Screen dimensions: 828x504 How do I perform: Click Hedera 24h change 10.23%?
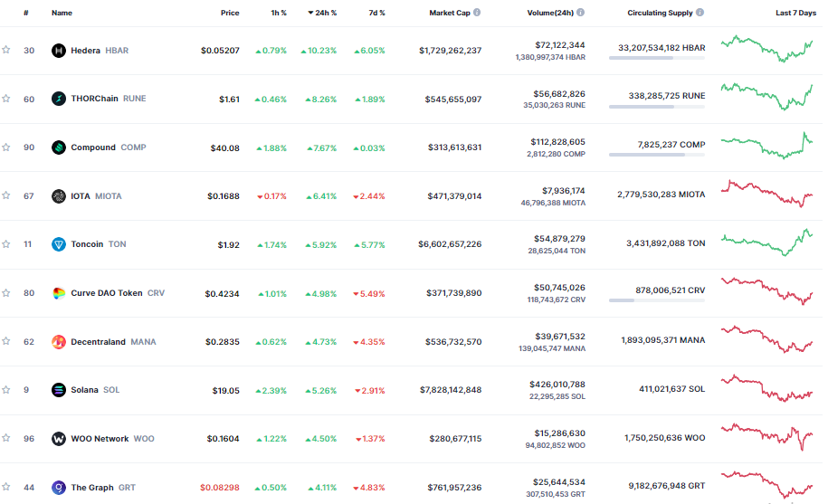[319, 51]
